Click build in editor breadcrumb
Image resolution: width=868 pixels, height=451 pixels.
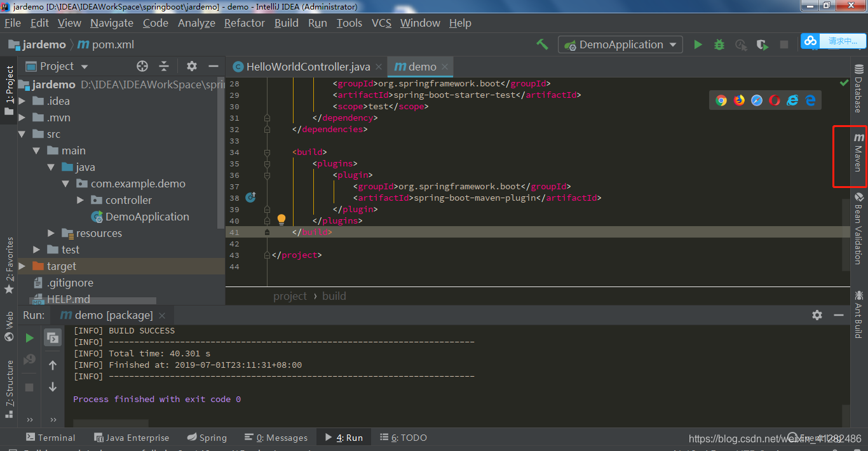(334, 296)
